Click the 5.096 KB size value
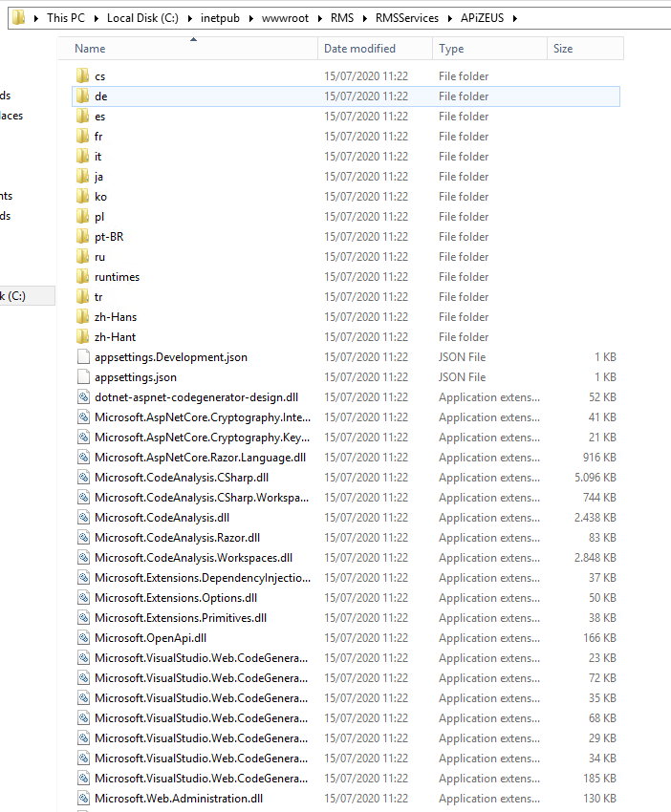The width and height of the screenshot is (671, 812). pos(595,478)
